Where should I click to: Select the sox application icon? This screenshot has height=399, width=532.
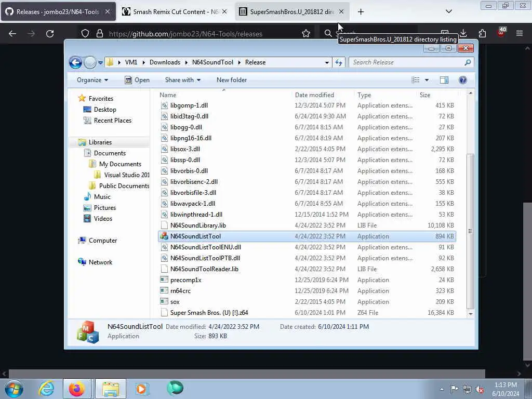tap(164, 302)
